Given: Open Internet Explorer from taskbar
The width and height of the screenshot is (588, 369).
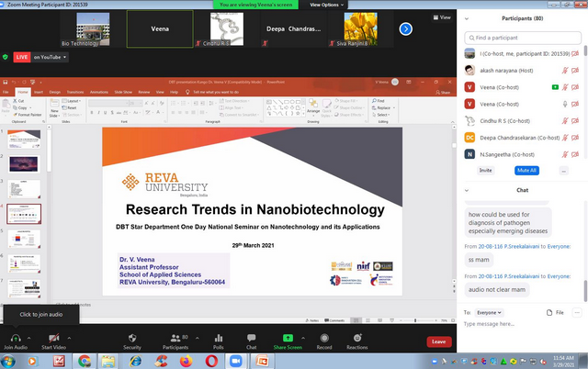Looking at the screenshot, I should pyautogui.click(x=136, y=361).
